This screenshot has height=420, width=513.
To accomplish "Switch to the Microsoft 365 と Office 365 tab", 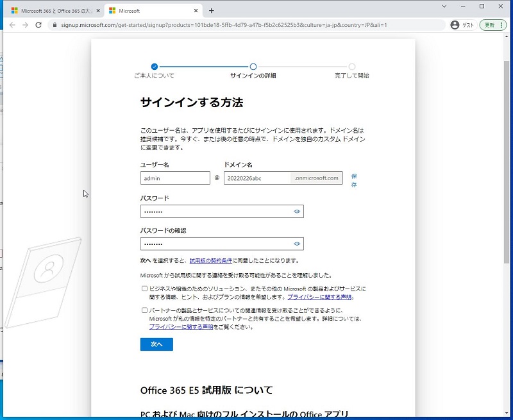I will pos(55,11).
